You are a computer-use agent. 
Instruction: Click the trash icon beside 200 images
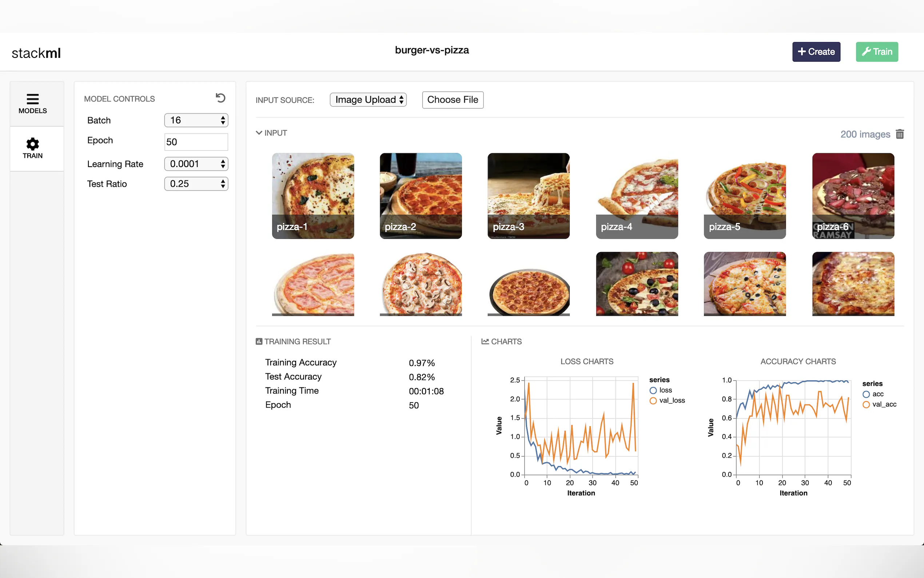point(900,134)
